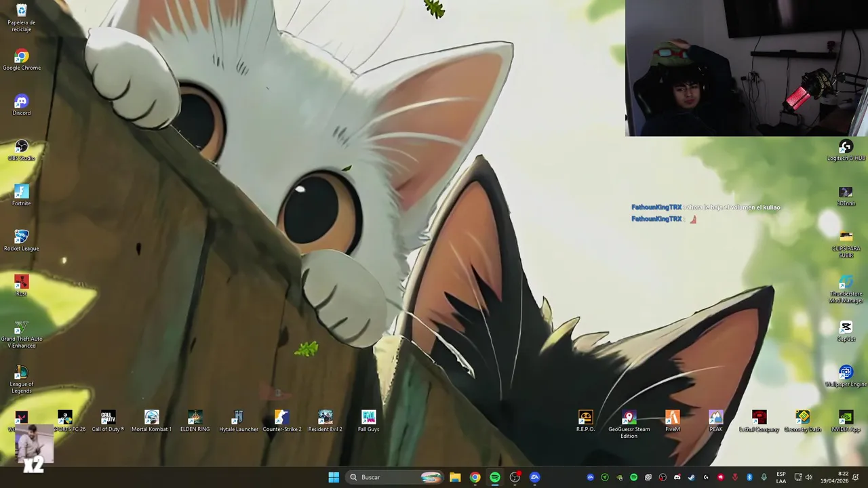Open File Explorer from the taskbar
This screenshot has width=868, height=488.
(455, 477)
